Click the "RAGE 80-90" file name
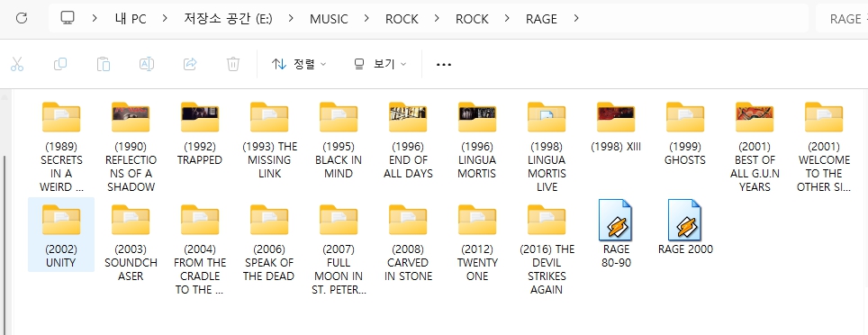The image size is (868, 335). 616,256
